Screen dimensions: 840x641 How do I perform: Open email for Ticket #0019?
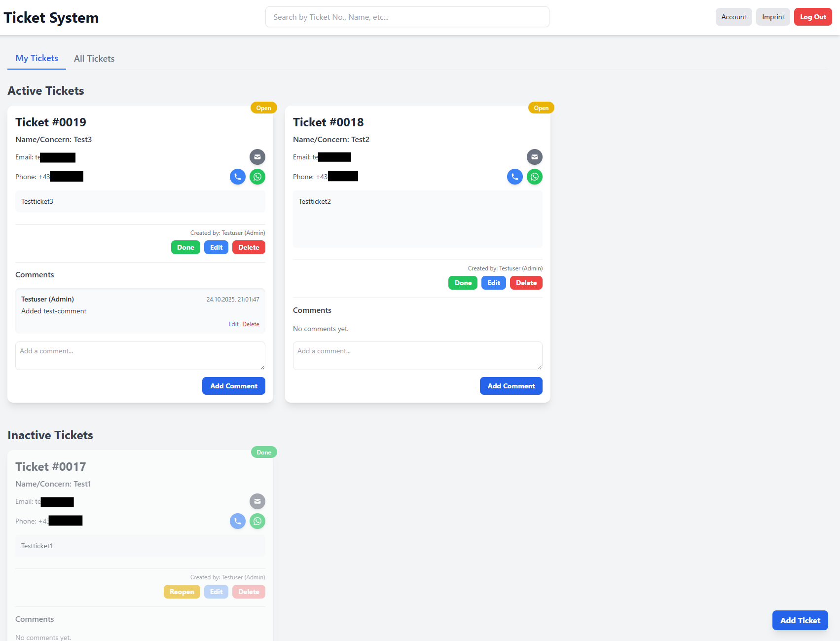pyautogui.click(x=257, y=157)
